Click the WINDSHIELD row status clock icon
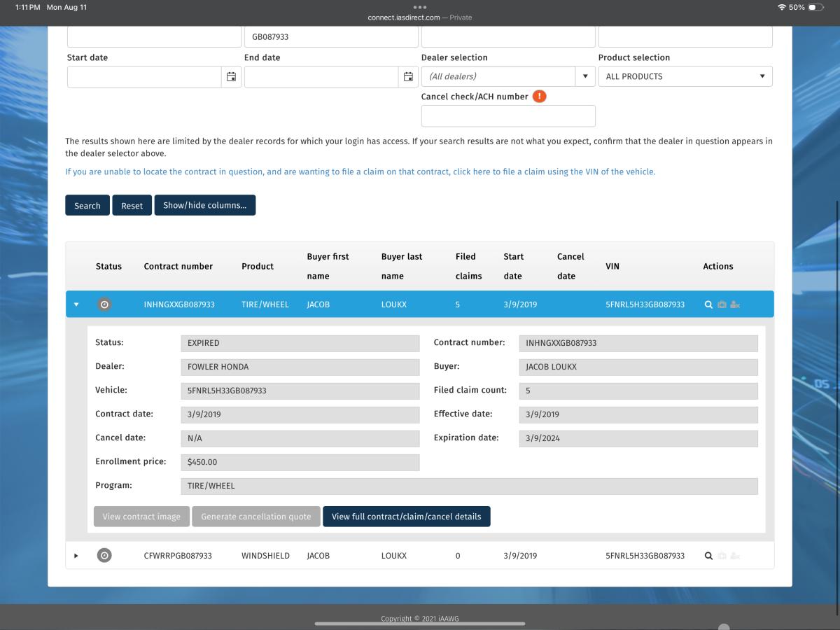This screenshot has height=630, width=840. [x=104, y=555]
